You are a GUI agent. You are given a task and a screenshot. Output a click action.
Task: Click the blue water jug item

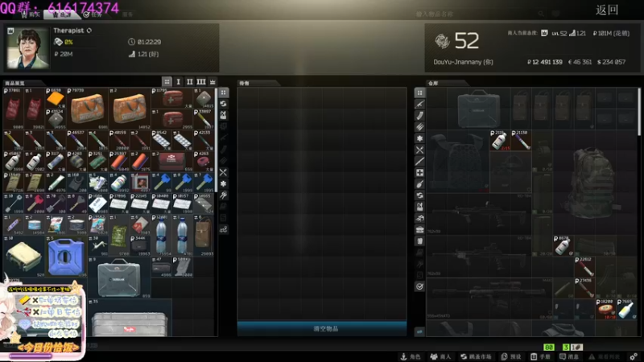coord(66,256)
